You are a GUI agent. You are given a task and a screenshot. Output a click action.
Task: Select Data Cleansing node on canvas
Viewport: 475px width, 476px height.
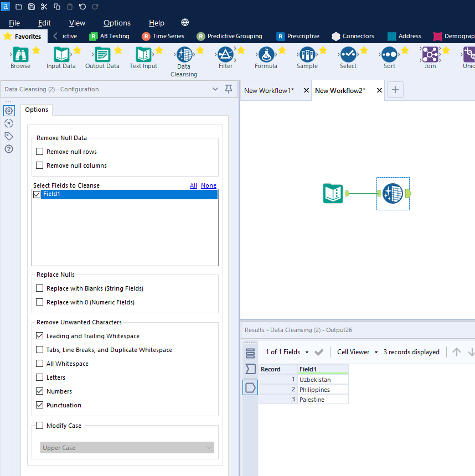(393, 193)
